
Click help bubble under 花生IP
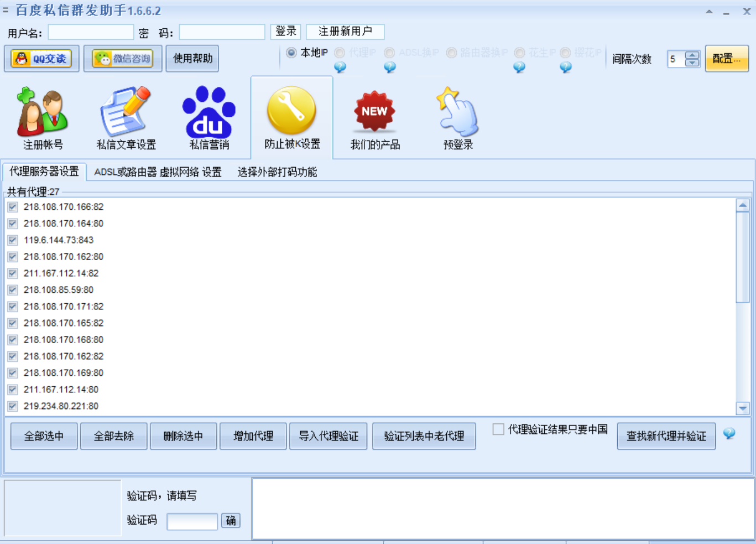(x=519, y=68)
